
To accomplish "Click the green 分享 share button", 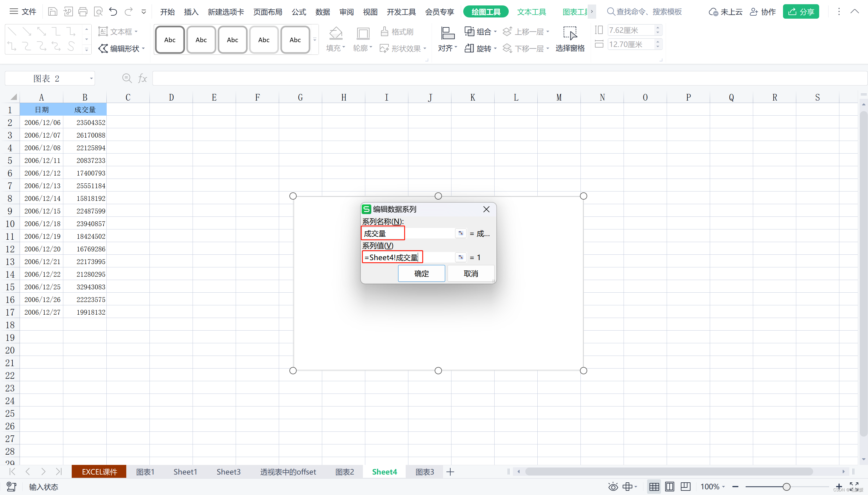I will pyautogui.click(x=801, y=12).
